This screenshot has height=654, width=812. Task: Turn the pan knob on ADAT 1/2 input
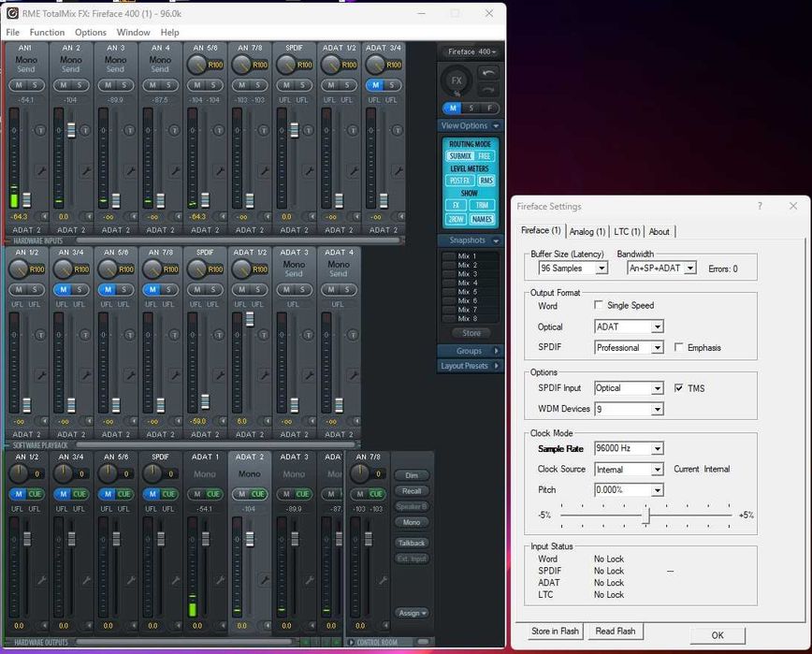(330, 65)
